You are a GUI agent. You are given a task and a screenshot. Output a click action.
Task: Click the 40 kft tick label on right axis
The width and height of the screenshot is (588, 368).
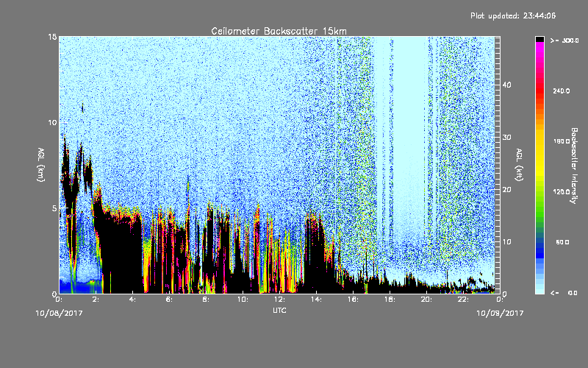pyautogui.click(x=506, y=85)
